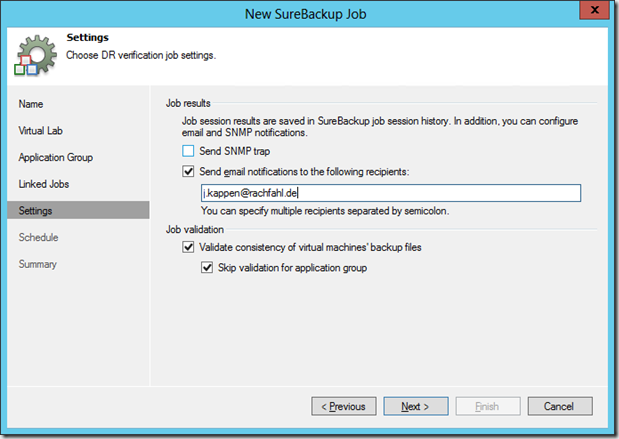The image size is (619, 439).
Task: Jump to the Schedule step
Action: (x=38, y=237)
